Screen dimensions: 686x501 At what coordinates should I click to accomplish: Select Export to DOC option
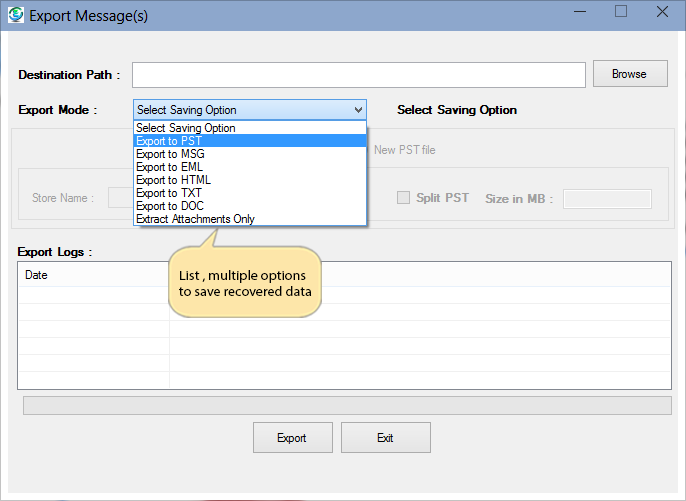[170, 206]
